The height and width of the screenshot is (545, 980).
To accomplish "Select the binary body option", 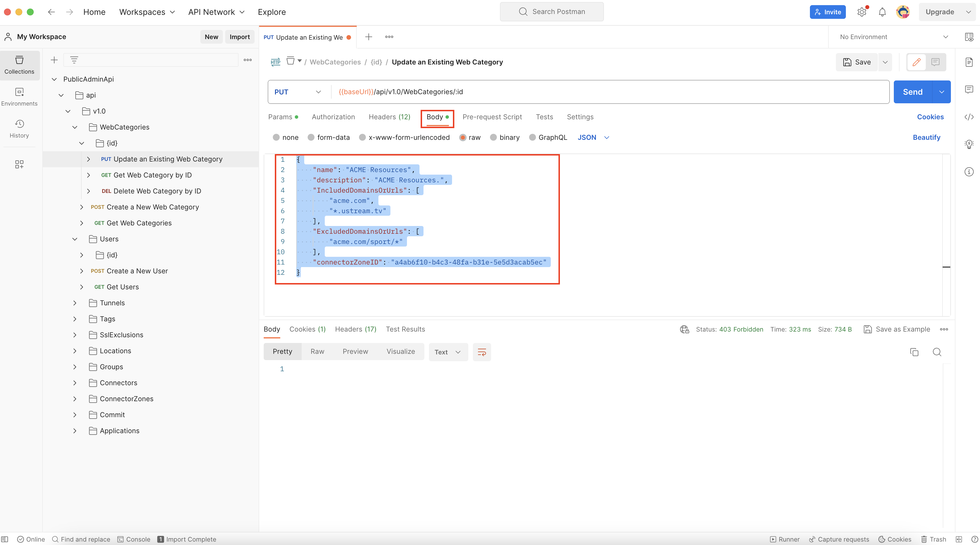I will pyautogui.click(x=493, y=137).
